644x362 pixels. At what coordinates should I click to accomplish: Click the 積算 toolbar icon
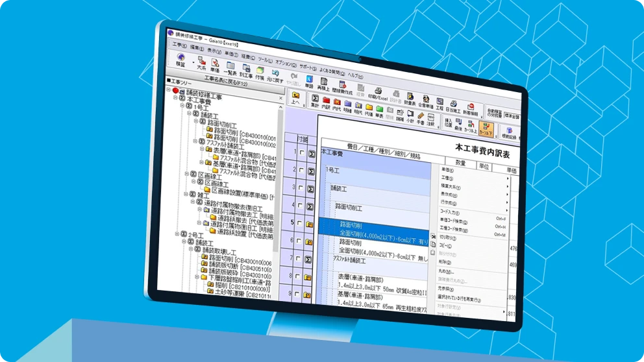click(180, 60)
